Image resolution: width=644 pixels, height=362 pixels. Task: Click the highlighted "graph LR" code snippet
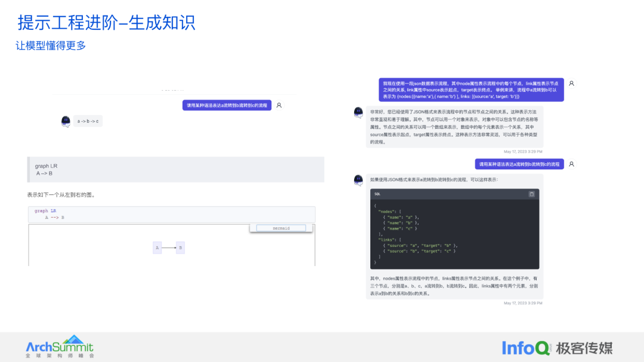pyautogui.click(x=172, y=214)
